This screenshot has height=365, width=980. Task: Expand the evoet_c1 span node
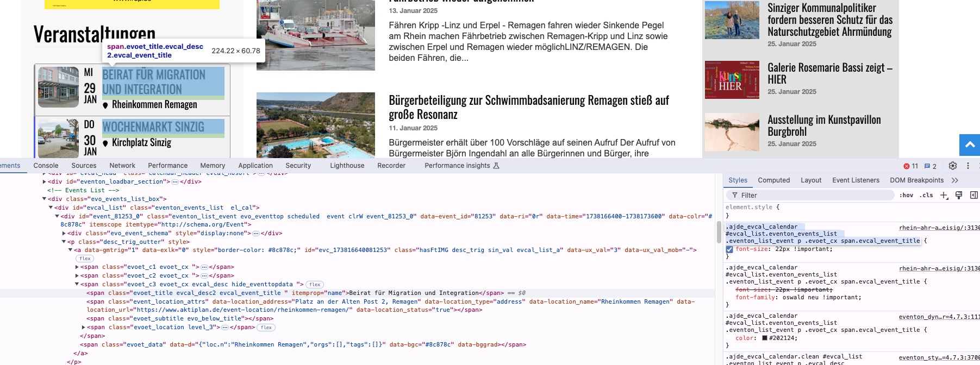77,267
